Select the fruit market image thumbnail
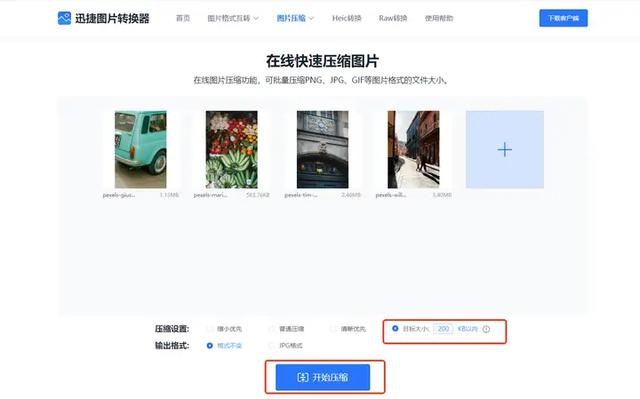This screenshot has height=399, width=640. (x=231, y=149)
